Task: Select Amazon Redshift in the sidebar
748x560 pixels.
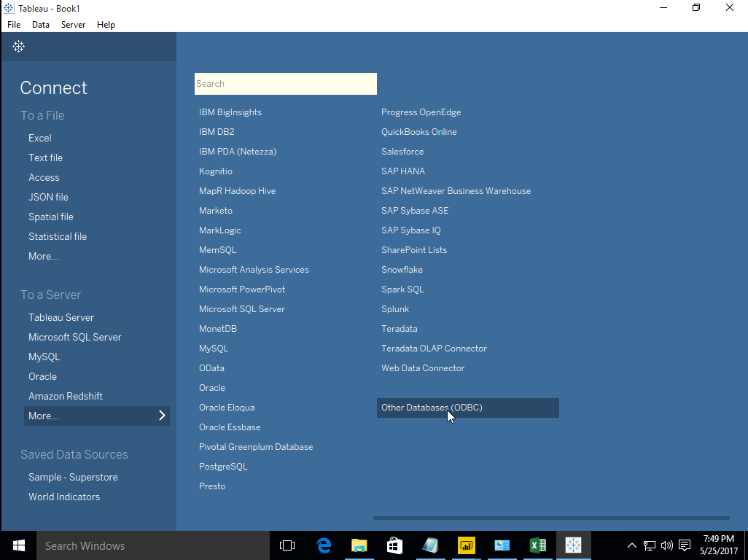Action: [x=66, y=397]
